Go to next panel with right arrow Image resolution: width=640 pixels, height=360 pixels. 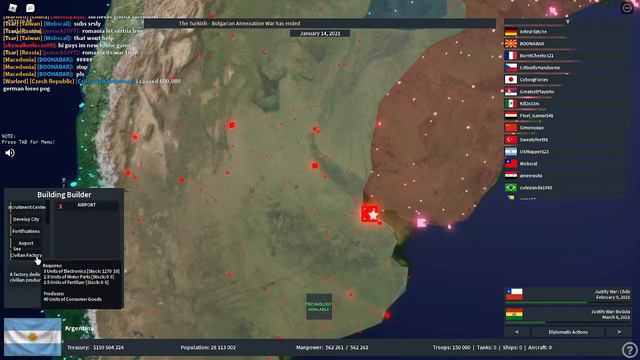coord(619,332)
